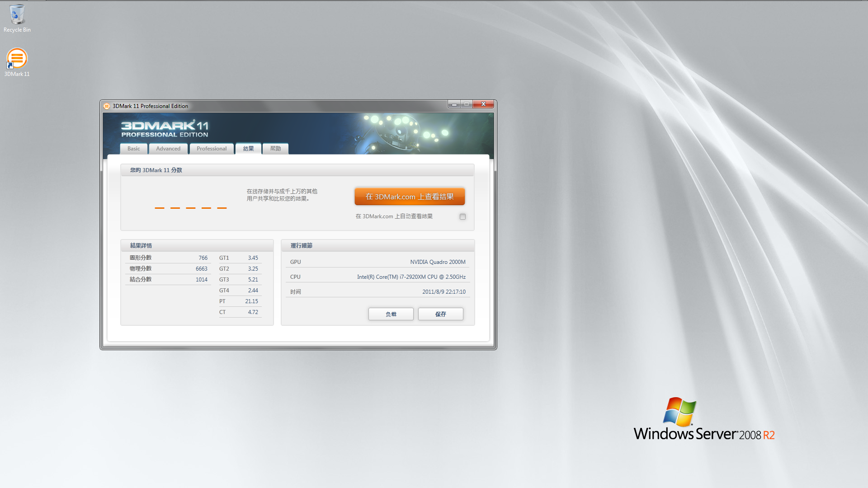This screenshot has height=488, width=868.
Task: Enable auto-view results on 3DMark.com checkbox
Action: [x=462, y=217]
